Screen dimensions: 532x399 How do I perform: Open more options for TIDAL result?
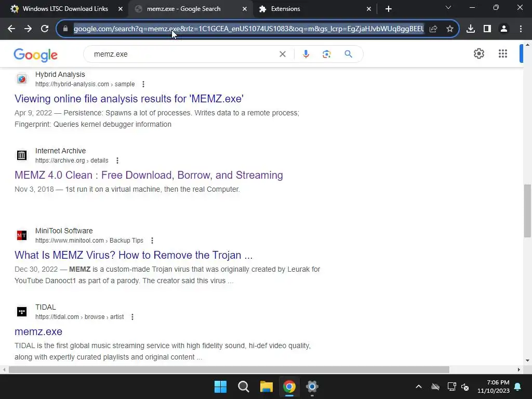pos(132,317)
